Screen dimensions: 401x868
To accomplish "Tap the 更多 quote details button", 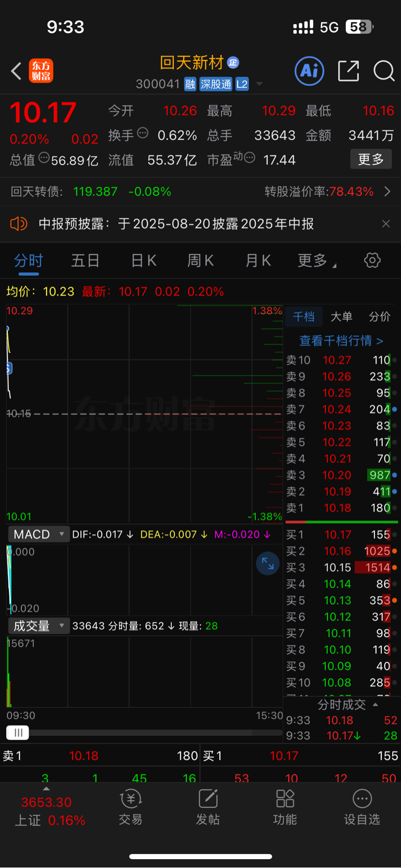I will (x=371, y=159).
